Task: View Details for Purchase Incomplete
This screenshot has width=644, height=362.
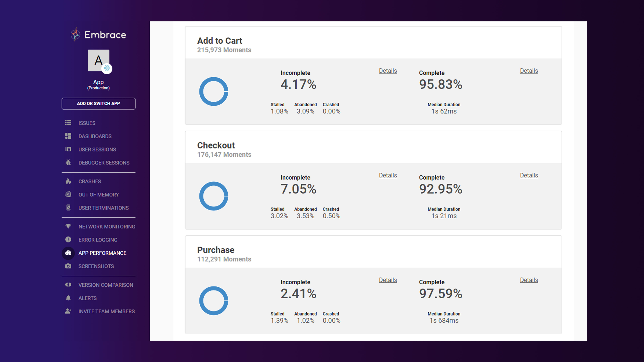Action: tap(388, 280)
